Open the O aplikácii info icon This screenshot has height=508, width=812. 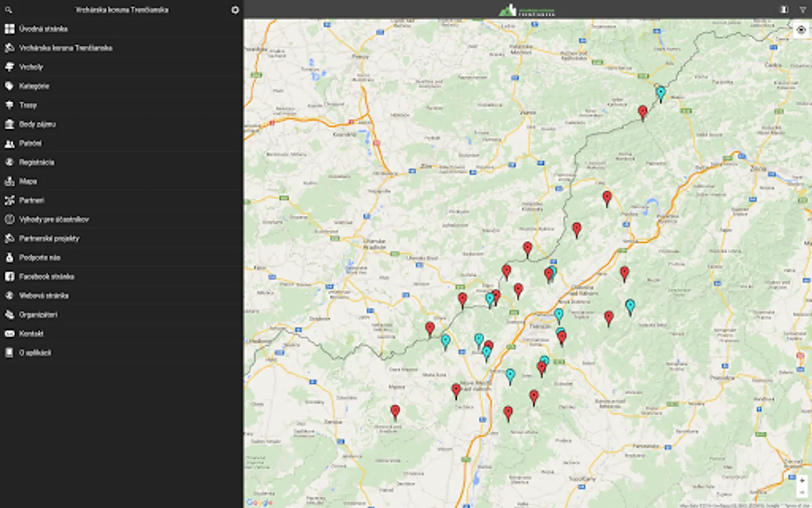9,353
